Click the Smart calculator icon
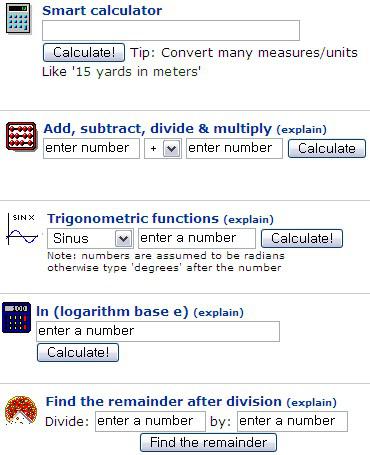The image size is (370, 455). (x=18, y=19)
